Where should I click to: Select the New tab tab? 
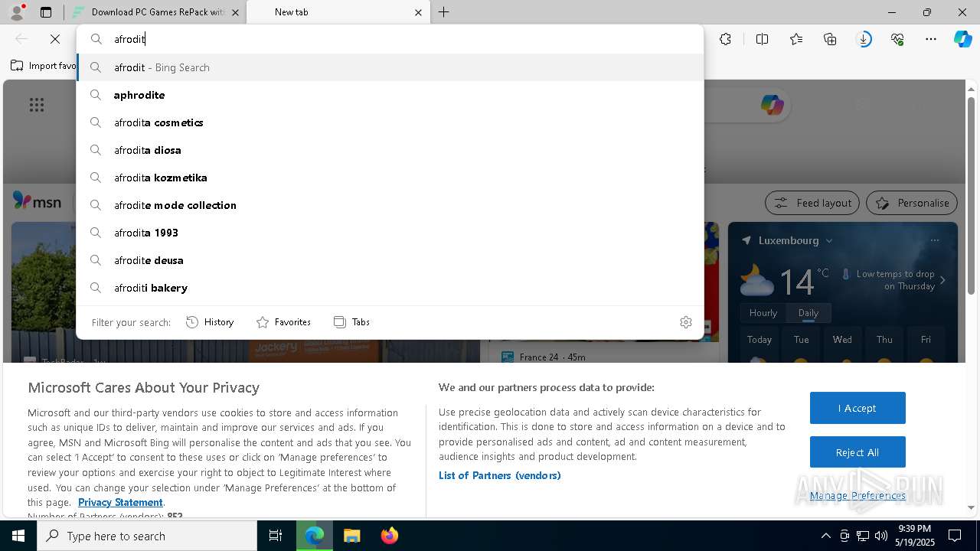(x=337, y=12)
